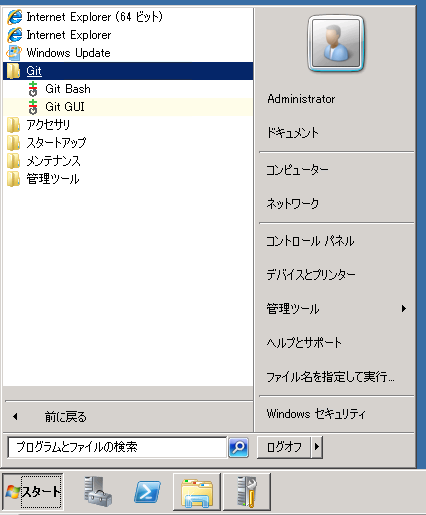426x515 pixels.
Task: Click the Git Bash icon
Action: tap(33, 89)
